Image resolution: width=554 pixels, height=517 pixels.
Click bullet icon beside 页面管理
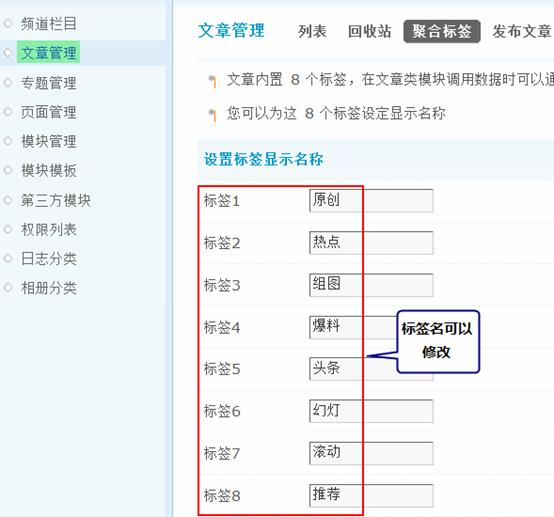[x=8, y=112]
